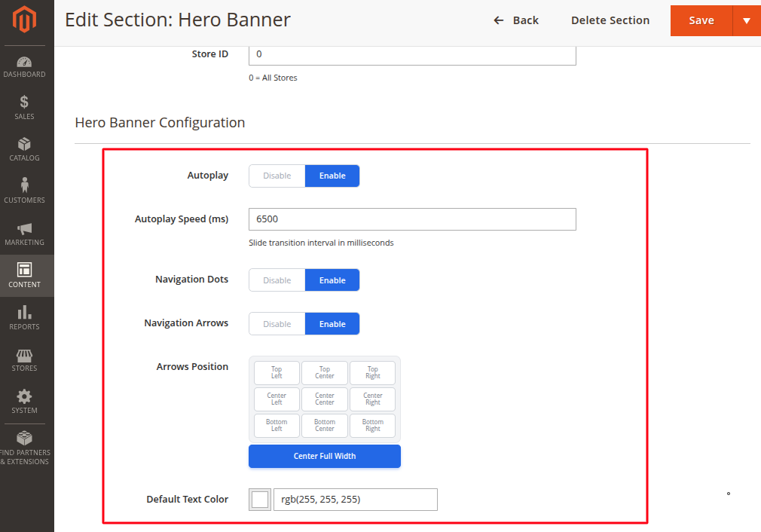This screenshot has height=532, width=761.
Task: Click the Store ID input field
Action: tap(412, 54)
